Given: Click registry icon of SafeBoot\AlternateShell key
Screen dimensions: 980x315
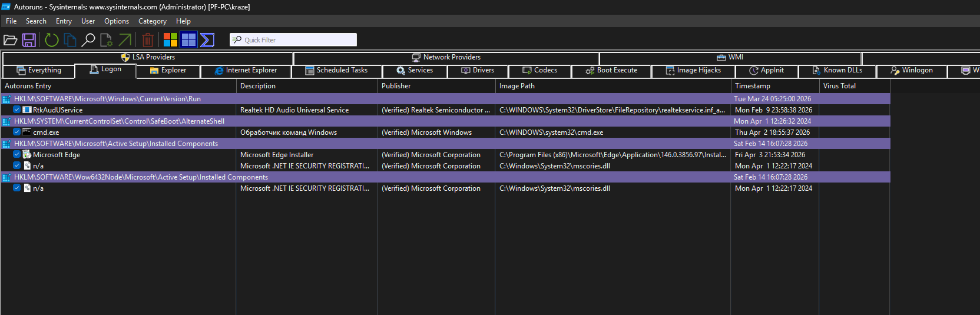Looking at the screenshot, I should [x=6, y=121].
